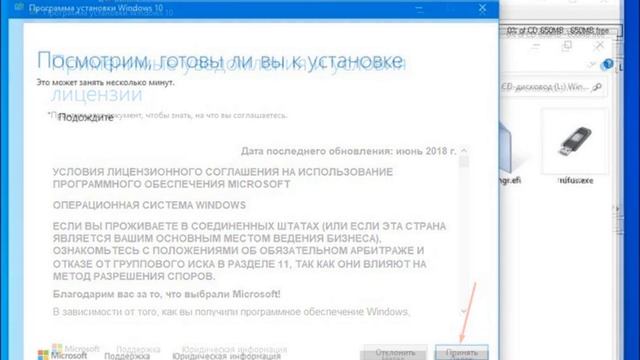Click license text scroll-up arrow
Viewport: 640px width, 360px height.
464,151
